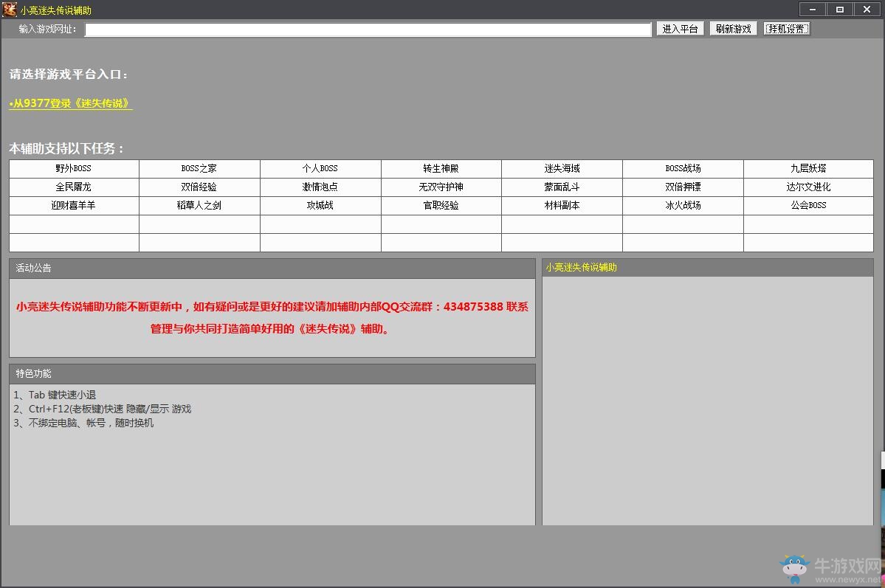Select the BOSS之家 task cell

pos(199,169)
